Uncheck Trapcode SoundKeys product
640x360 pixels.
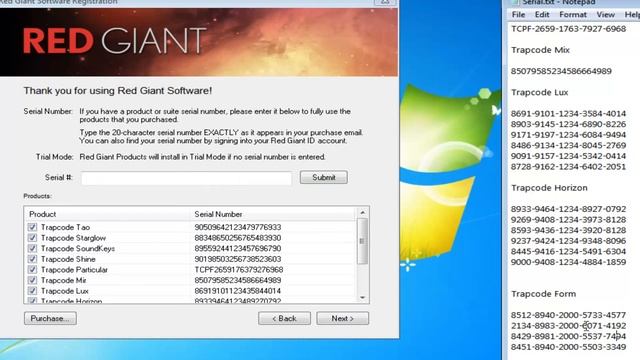click(x=32, y=248)
